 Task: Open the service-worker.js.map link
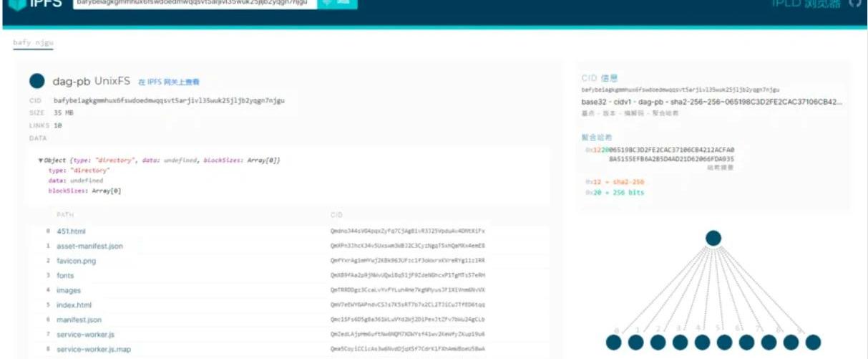tap(93, 349)
